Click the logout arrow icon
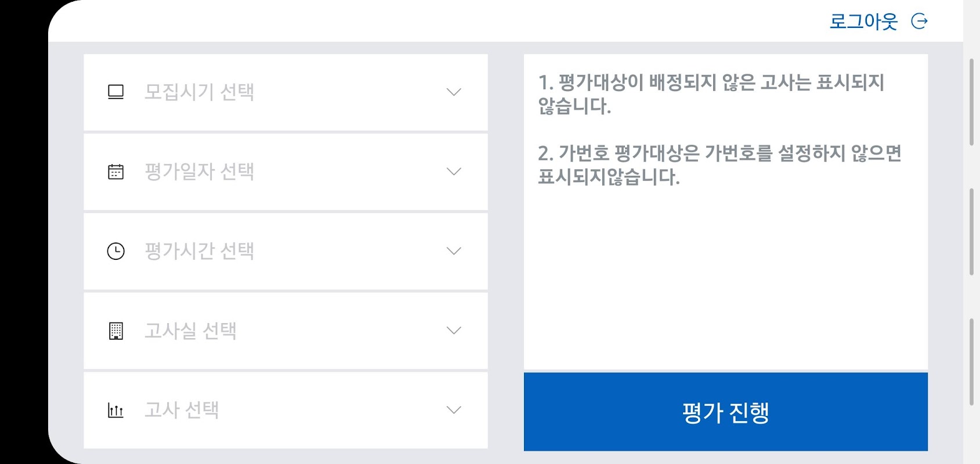980x464 pixels. [920, 21]
